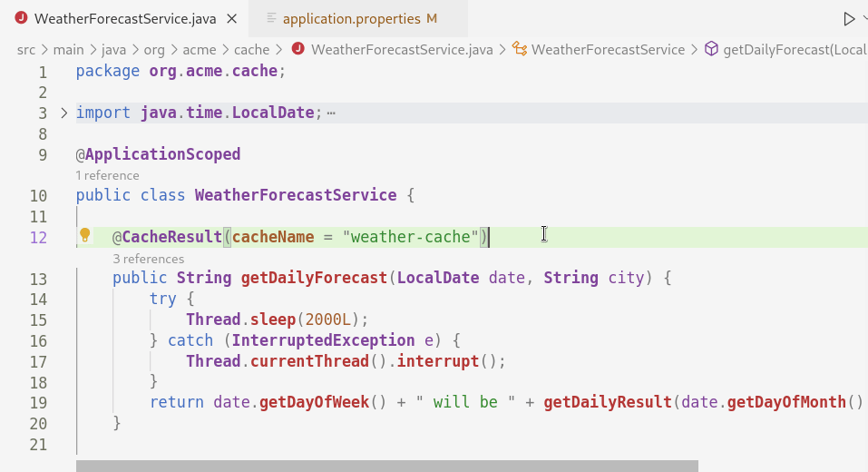Click the horizontal scrollbar at the bottom
The height and width of the screenshot is (472, 868).
[387, 466]
